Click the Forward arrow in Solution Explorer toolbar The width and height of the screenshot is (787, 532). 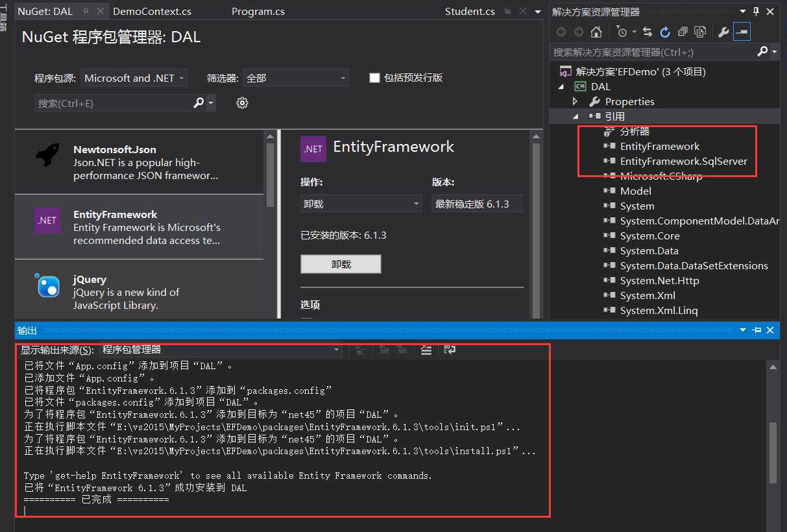(579, 32)
